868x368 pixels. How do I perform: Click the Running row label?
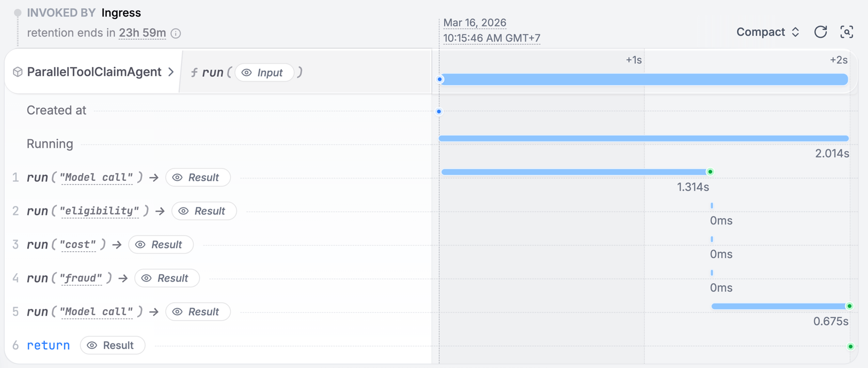click(50, 144)
